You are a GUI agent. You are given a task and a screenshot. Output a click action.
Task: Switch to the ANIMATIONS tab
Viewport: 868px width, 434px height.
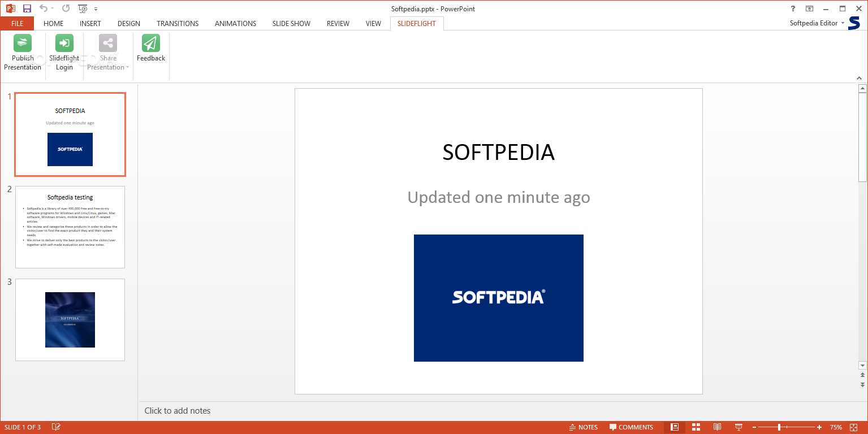click(x=236, y=24)
